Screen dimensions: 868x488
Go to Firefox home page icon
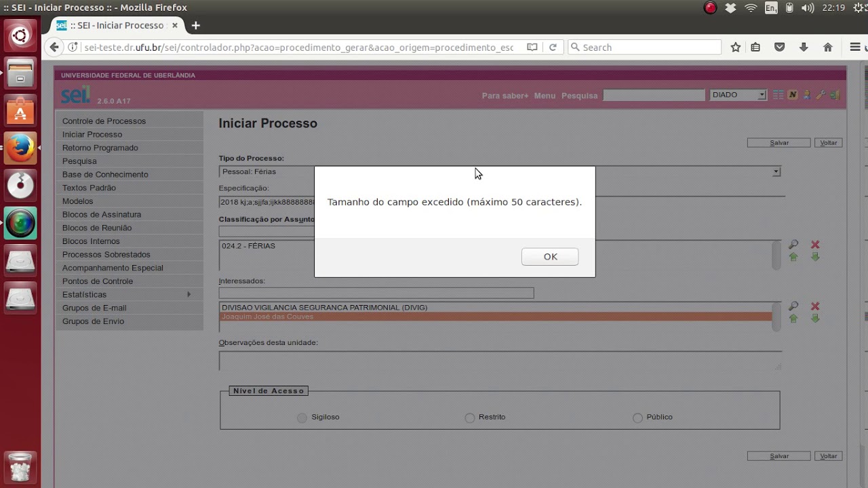pyautogui.click(x=827, y=47)
